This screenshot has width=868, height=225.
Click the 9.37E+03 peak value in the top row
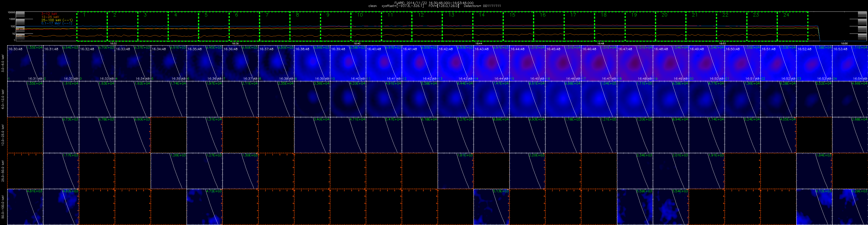(143, 48)
